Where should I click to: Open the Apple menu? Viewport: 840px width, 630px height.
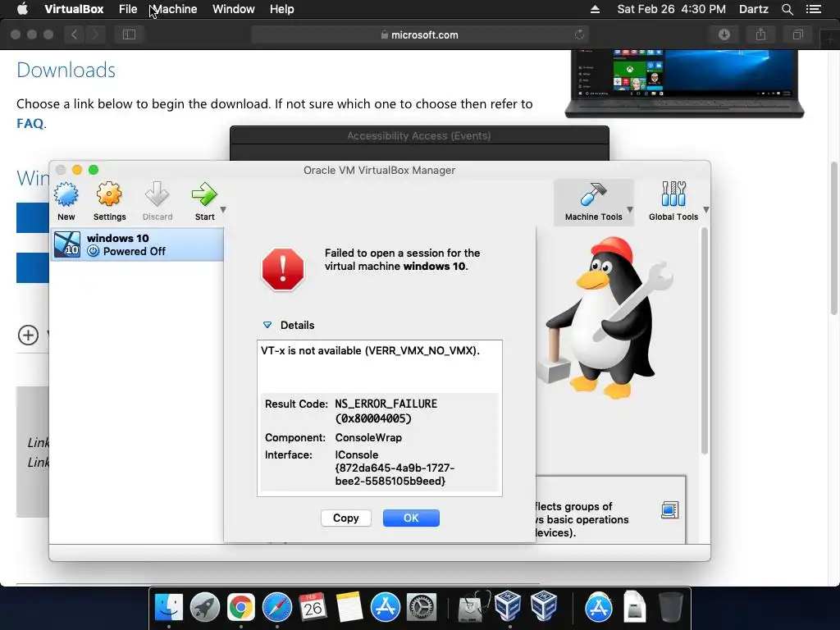pyautogui.click(x=22, y=9)
